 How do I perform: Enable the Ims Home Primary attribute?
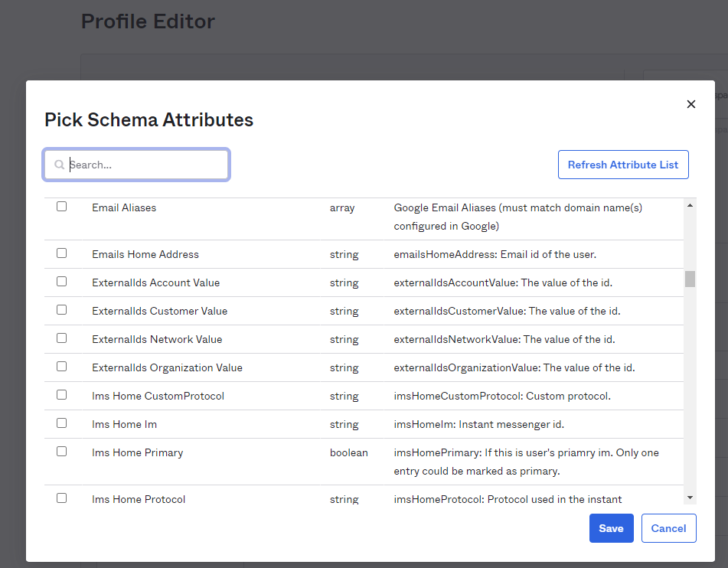click(61, 452)
